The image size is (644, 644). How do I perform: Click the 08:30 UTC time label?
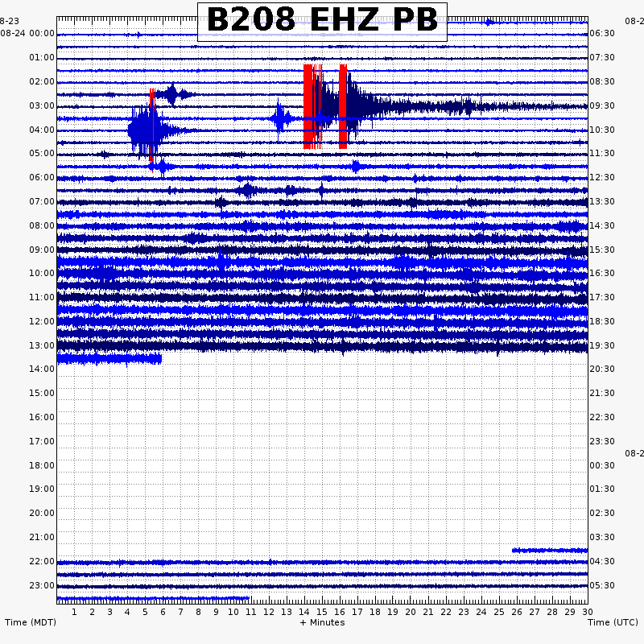[602, 82]
